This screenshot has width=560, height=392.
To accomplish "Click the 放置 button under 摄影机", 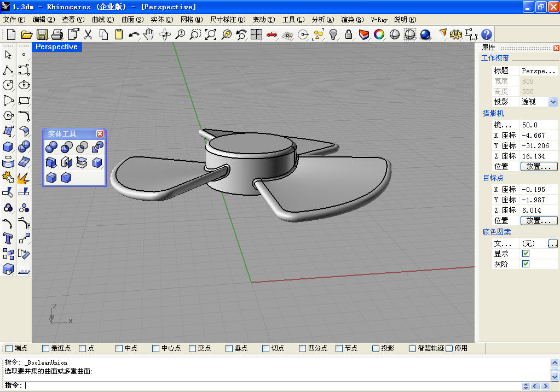I will [x=539, y=166].
